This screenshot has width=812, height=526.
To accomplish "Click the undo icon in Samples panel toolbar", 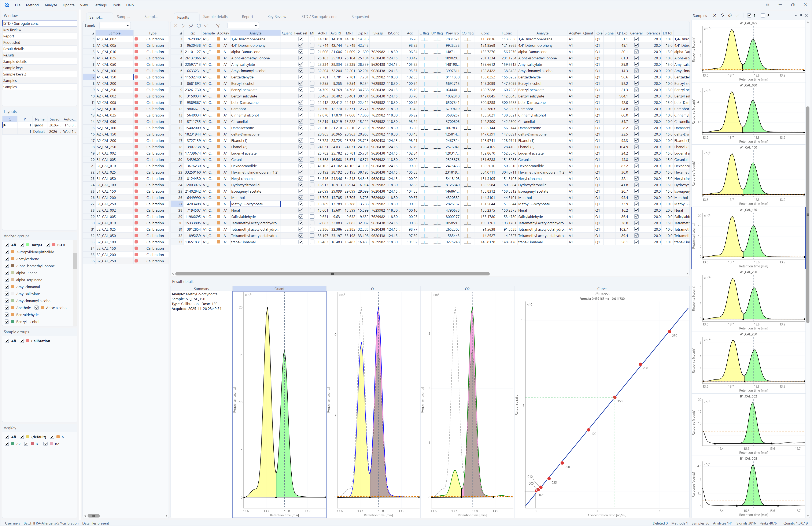I will 722,15.
